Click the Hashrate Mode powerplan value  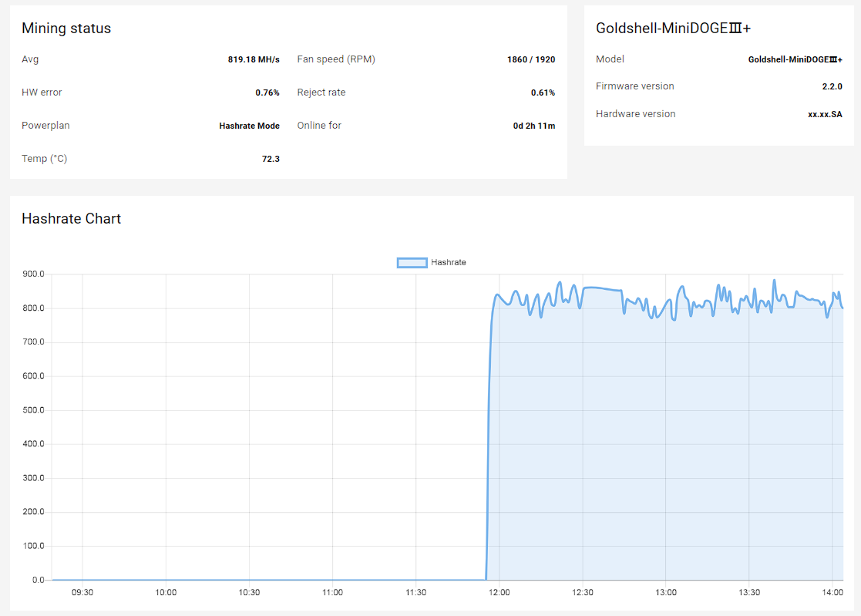coord(249,126)
